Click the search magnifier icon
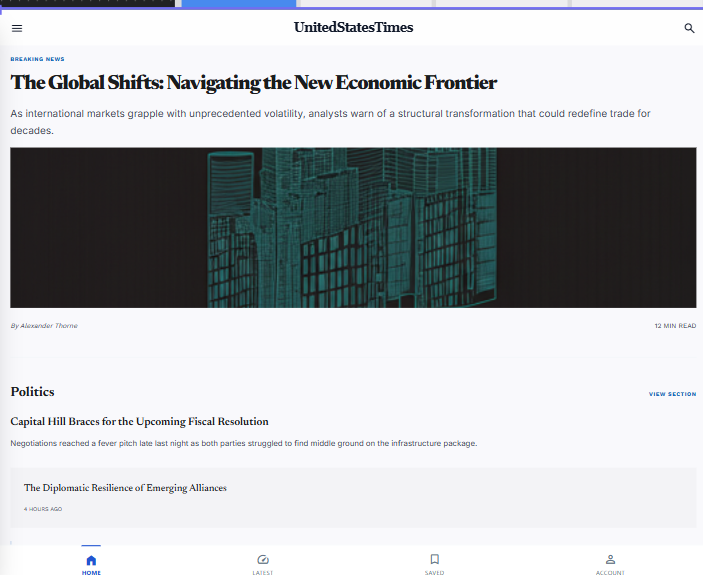This screenshot has width=703, height=575. click(689, 28)
